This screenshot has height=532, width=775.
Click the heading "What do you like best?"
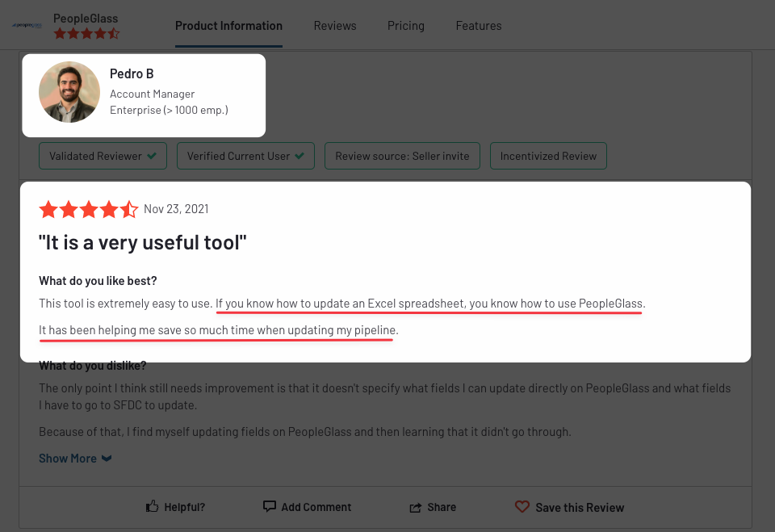[x=98, y=281]
